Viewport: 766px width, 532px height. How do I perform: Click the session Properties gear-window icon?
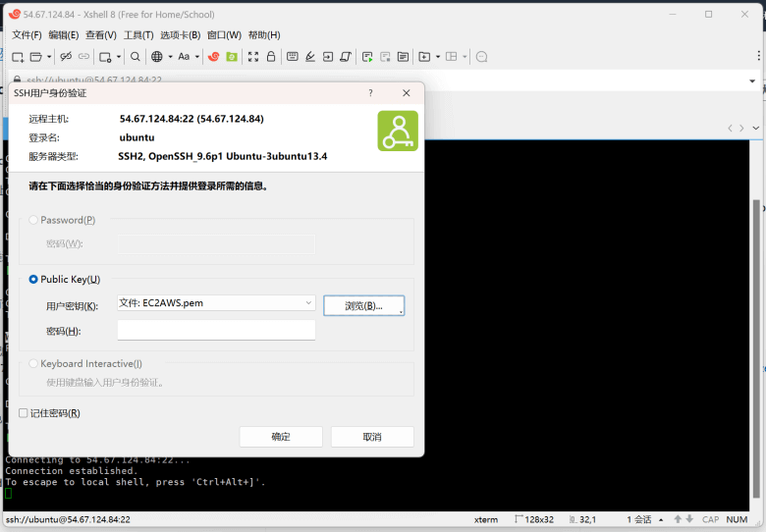(x=105, y=57)
